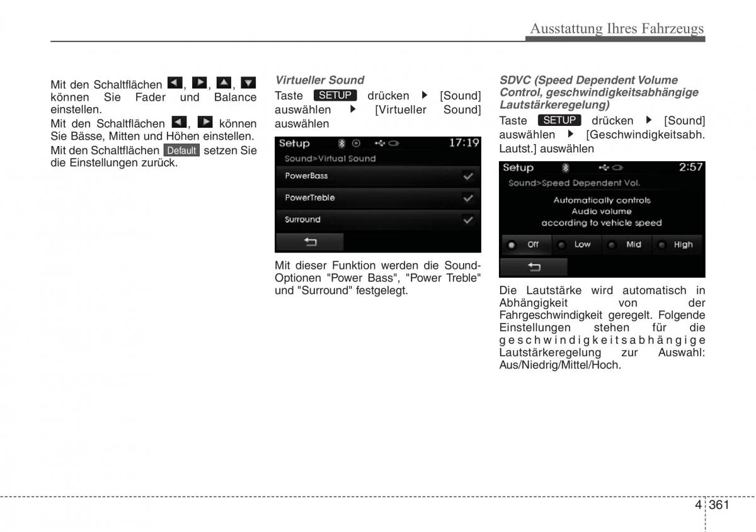Click triangle arrow before [Sound] in Virtueller Sound
The width and height of the screenshot is (756, 532).
[x=425, y=96]
